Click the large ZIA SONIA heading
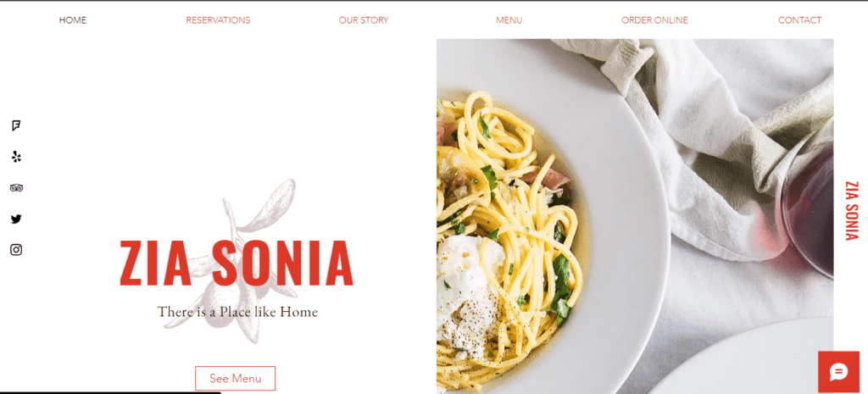 click(x=236, y=263)
